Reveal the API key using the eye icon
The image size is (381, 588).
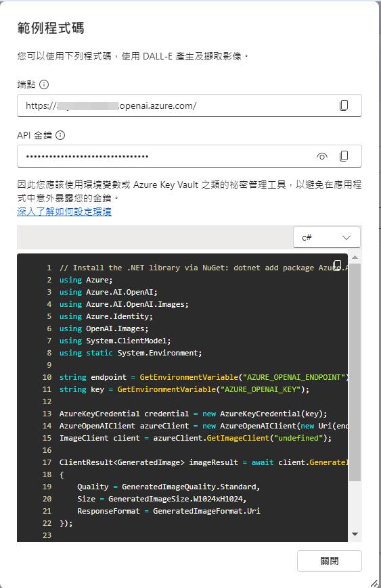pyautogui.click(x=321, y=156)
